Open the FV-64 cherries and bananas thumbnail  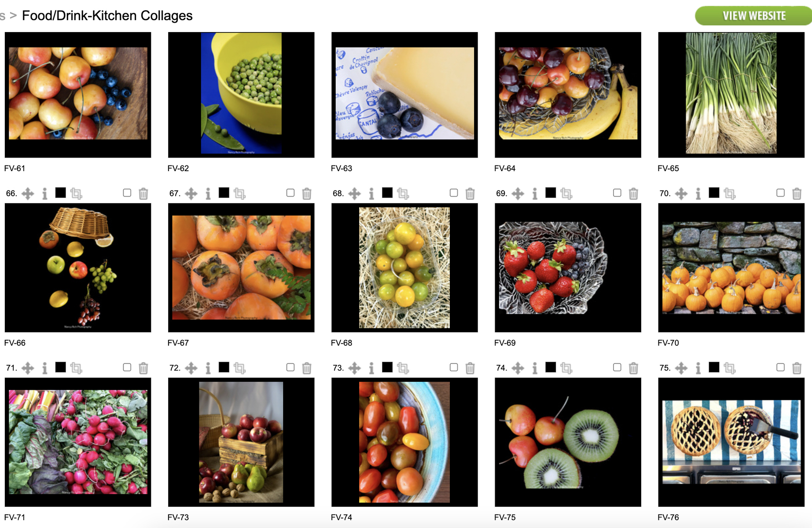tap(568, 95)
